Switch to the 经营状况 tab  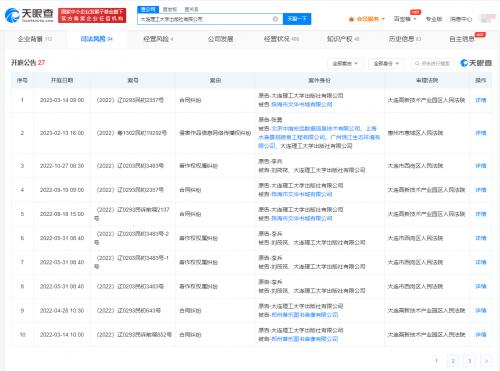pyautogui.click(x=282, y=39)
